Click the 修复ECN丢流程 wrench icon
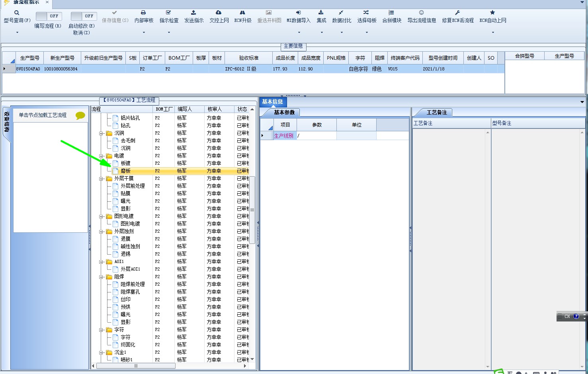 point(457,13)
